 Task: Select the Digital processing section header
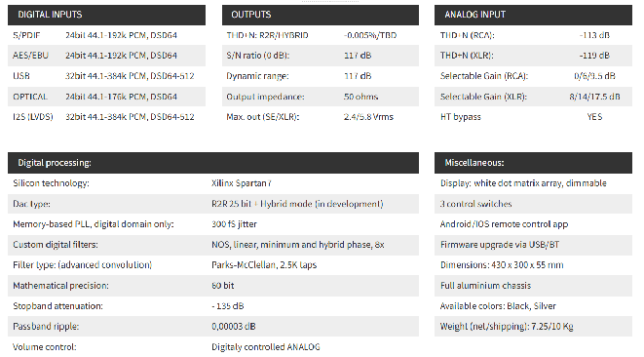(x=213, y=163)
